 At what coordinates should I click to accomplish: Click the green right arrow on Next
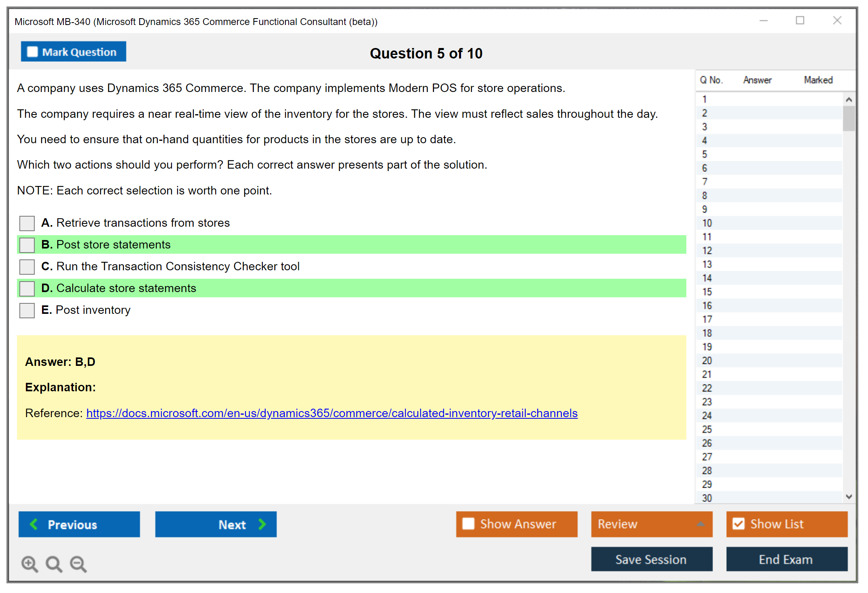pyautogui.click(x=262, y=524)
